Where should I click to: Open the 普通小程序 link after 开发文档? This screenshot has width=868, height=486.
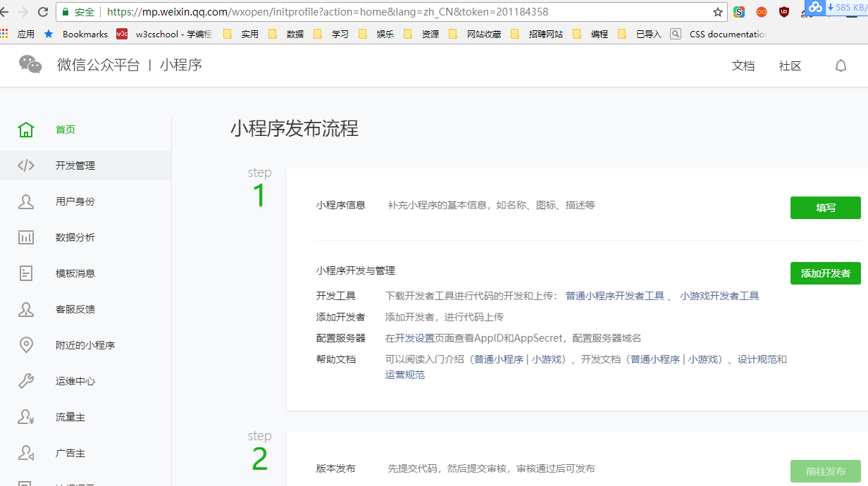[x=655, y=359]
